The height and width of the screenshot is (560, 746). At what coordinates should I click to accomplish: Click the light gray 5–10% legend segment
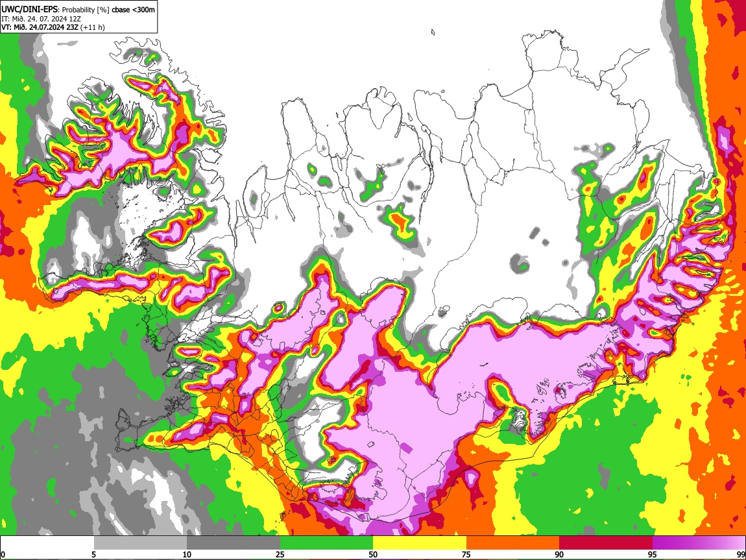click(140, 542)
